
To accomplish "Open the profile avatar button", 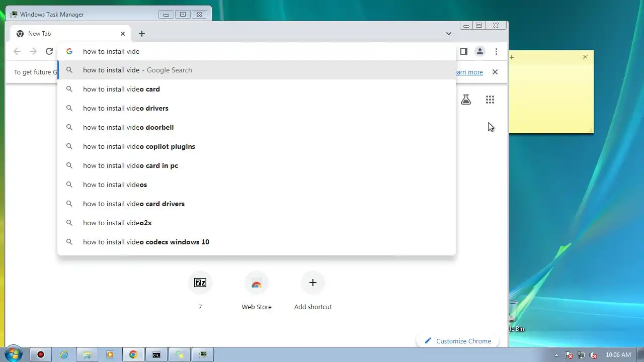I will [480, 51].
